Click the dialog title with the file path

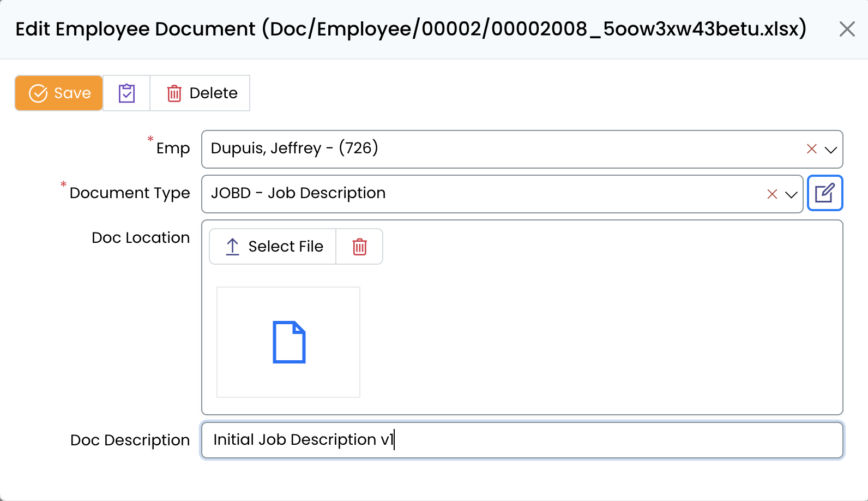click(x=411, y=29)
